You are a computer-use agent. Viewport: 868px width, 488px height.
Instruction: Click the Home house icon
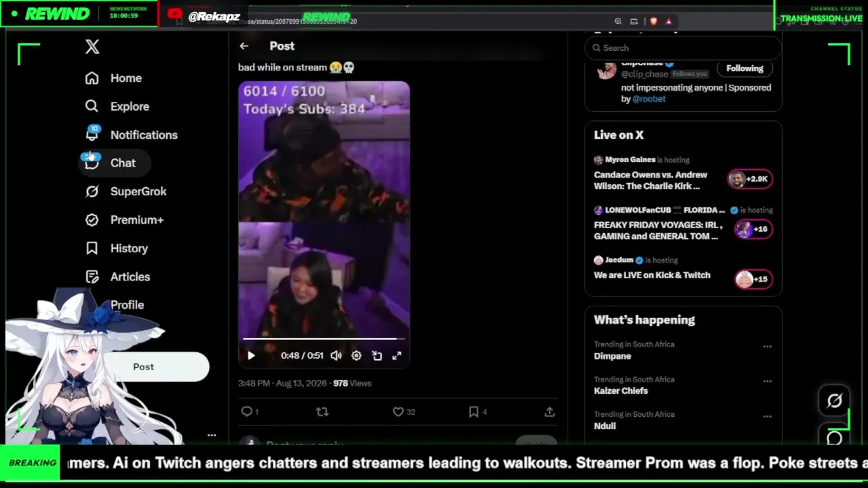(x=92, y=78)
